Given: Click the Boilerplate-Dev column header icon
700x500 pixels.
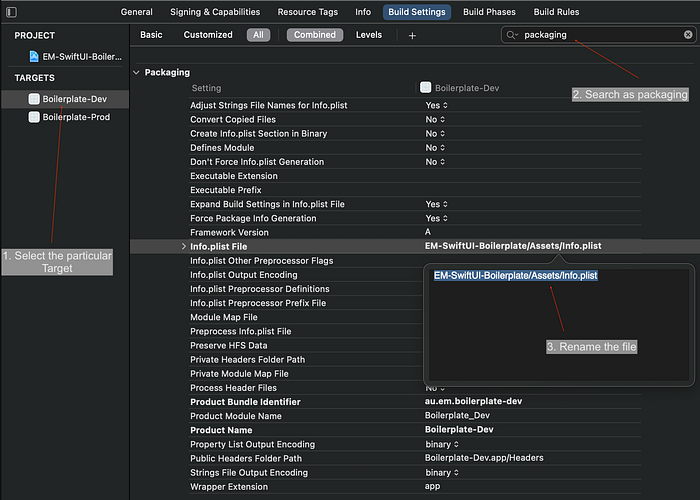Looking at the screenshot, I should tap(425, 88).
